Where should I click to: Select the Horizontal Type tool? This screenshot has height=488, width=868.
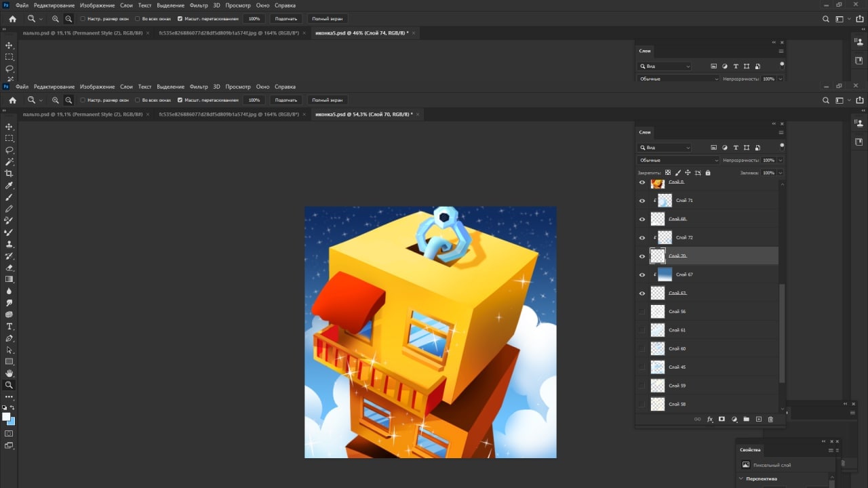9,327
